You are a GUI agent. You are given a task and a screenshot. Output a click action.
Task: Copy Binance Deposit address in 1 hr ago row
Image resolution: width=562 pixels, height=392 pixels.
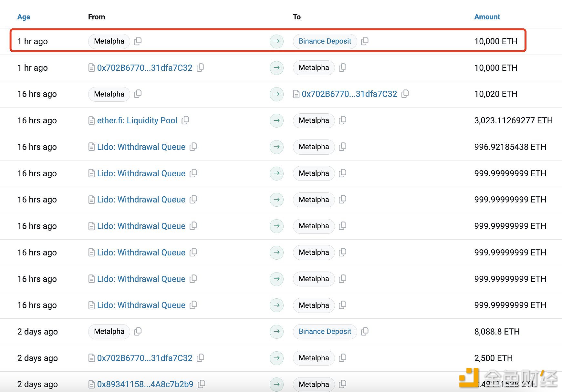pos(365,41)
